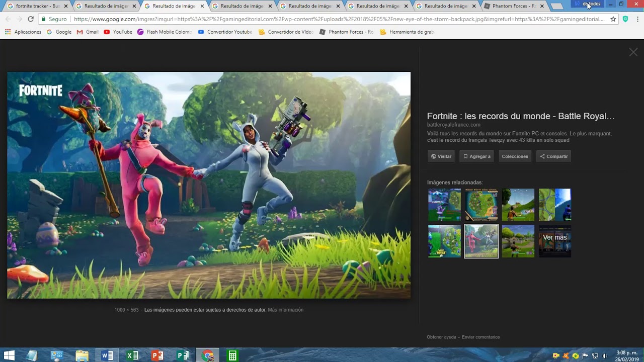Open the Control Panel taskbar icon
The image size is (644, 362).
57,355
